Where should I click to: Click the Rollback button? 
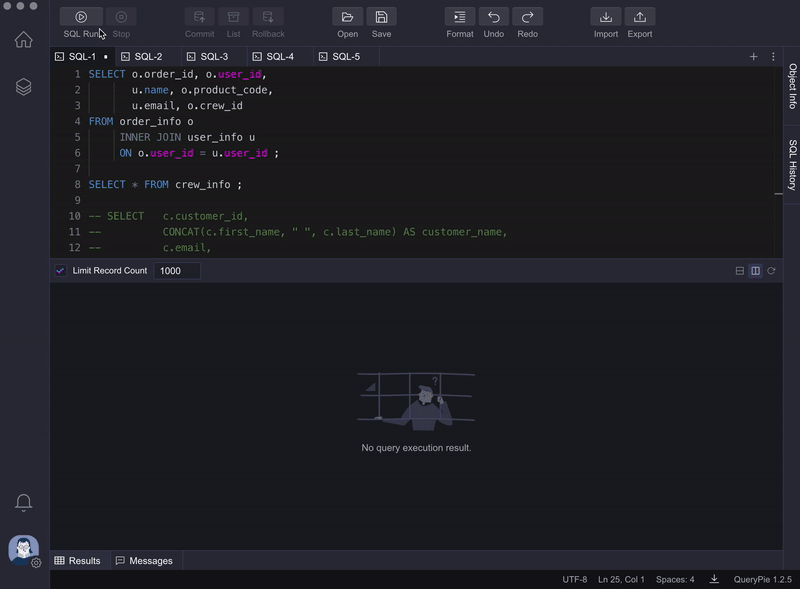coord(267,17)
